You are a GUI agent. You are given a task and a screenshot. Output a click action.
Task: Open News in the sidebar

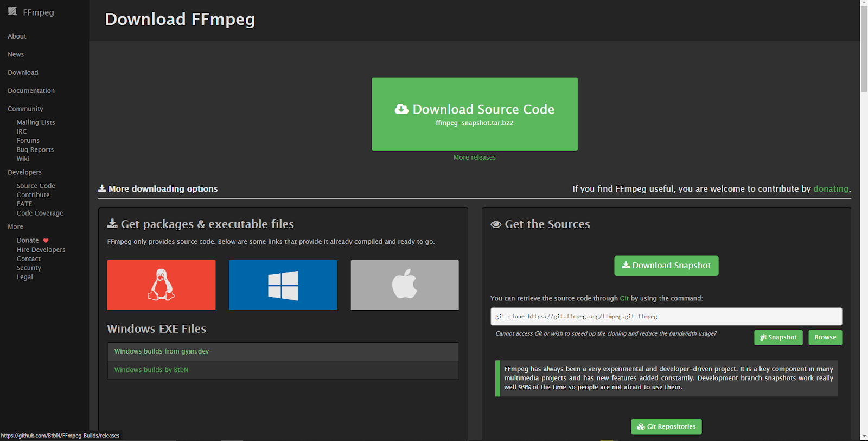click(16, 54)
